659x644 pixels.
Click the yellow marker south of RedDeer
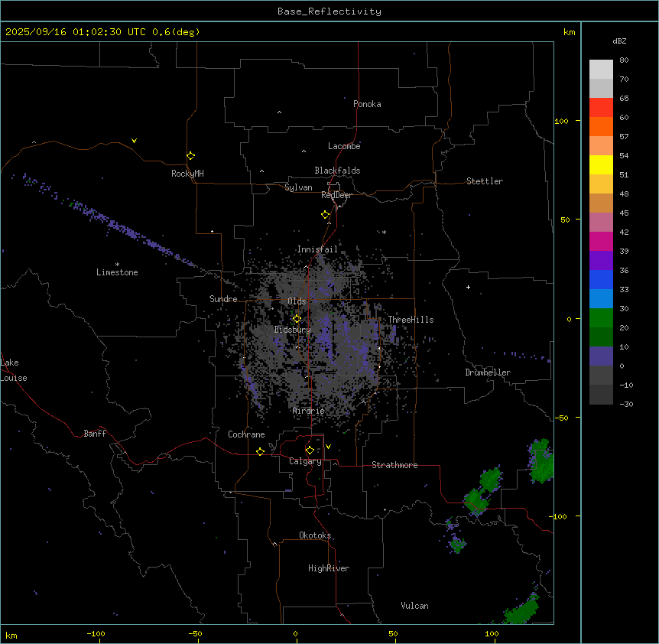coord(325,215)
